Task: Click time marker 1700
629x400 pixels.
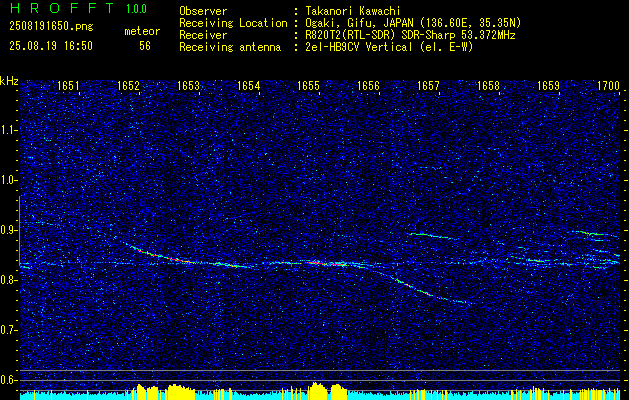Action: click(609, 85)
